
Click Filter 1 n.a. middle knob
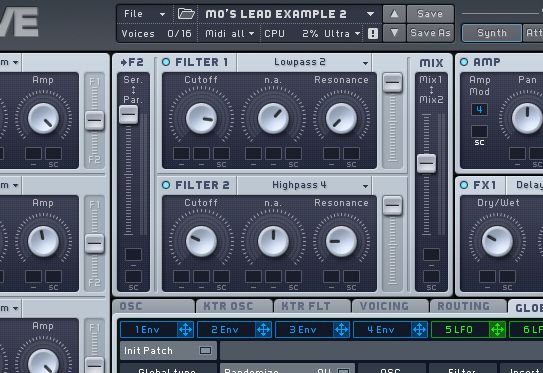273,118
